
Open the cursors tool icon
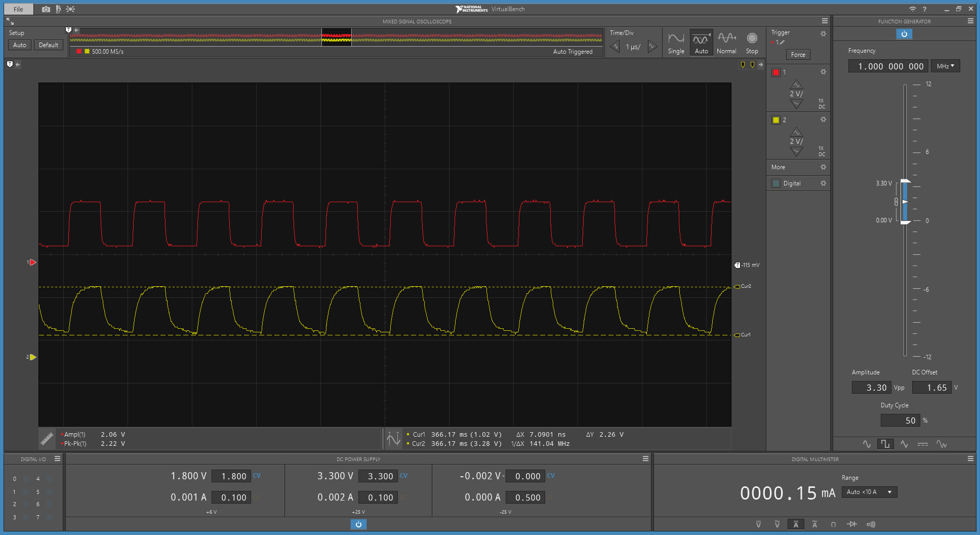(393, 439)
